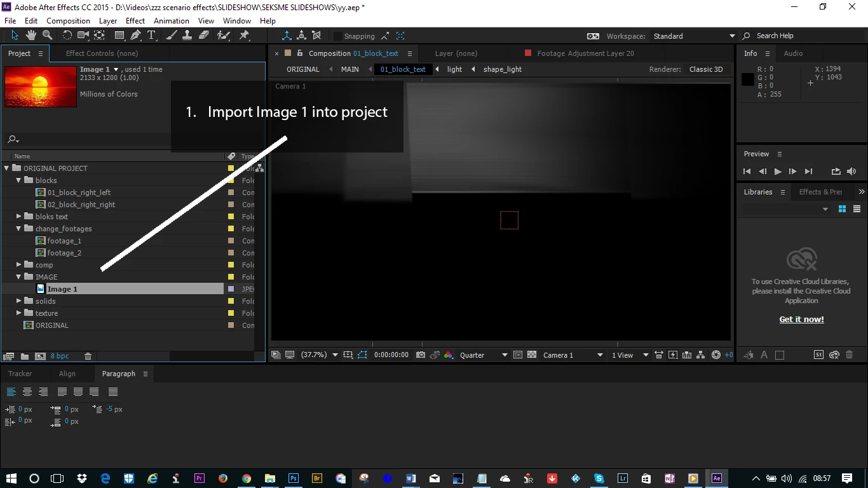Reset exposure in the viewer
Image resolution: width=868 pixels, height=488 pixels.
click(x=716, y=355)
